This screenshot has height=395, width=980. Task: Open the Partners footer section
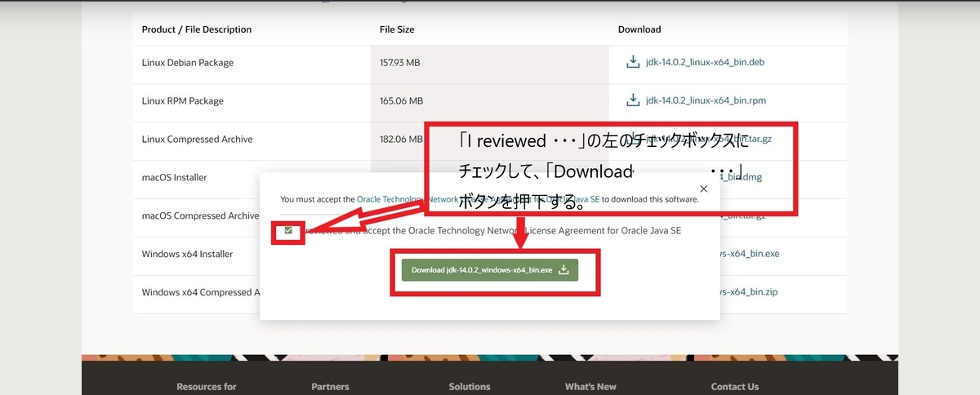[x=330, y=387]
